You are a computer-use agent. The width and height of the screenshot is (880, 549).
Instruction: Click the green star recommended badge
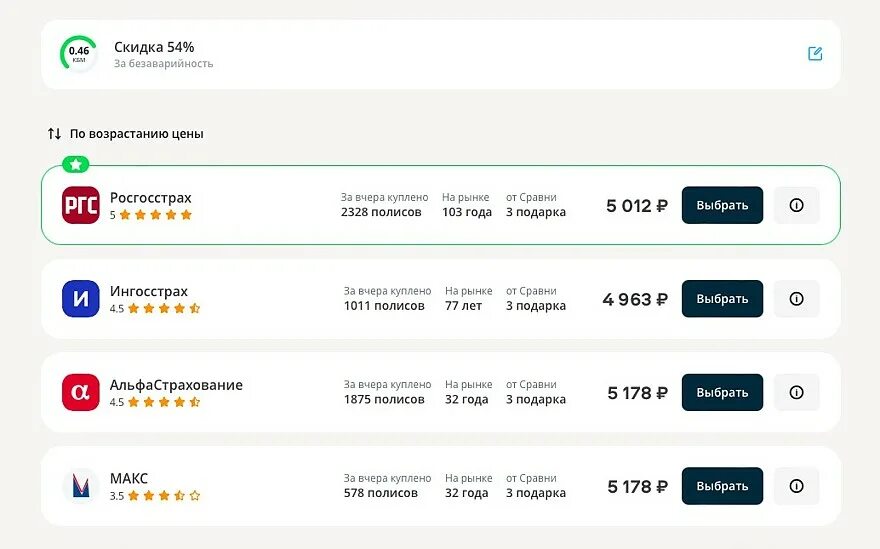(x=76, y=164)
